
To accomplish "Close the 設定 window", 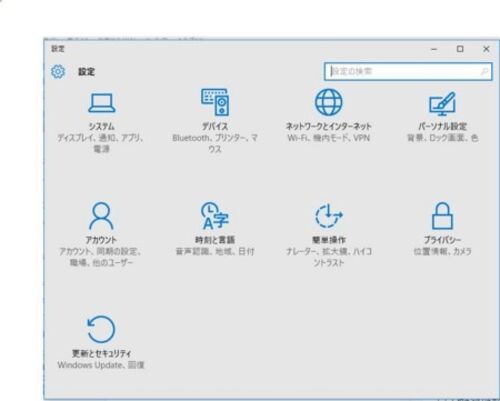I will point(486,49).
